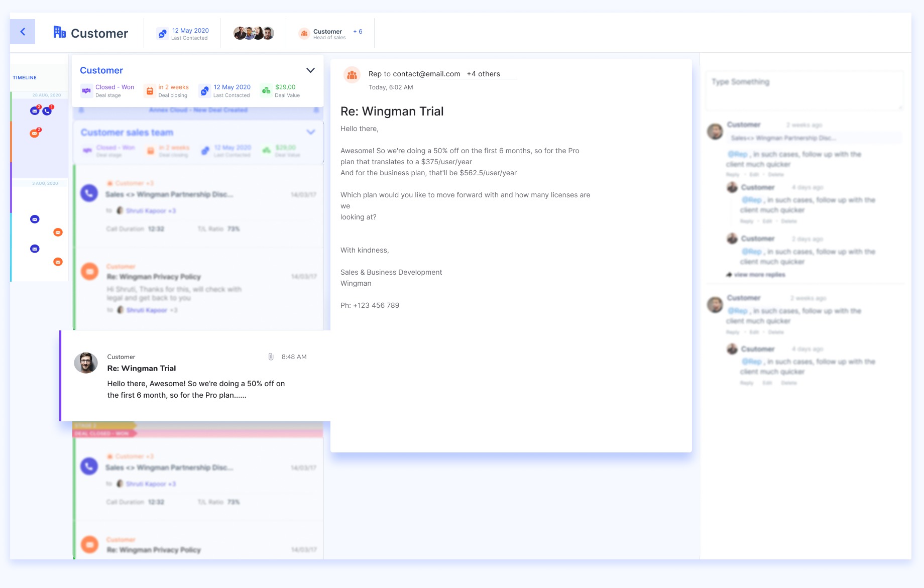Open the TIMELINE tab in sidebar
The image size is (924, 588).
click(x=25, y=78)
